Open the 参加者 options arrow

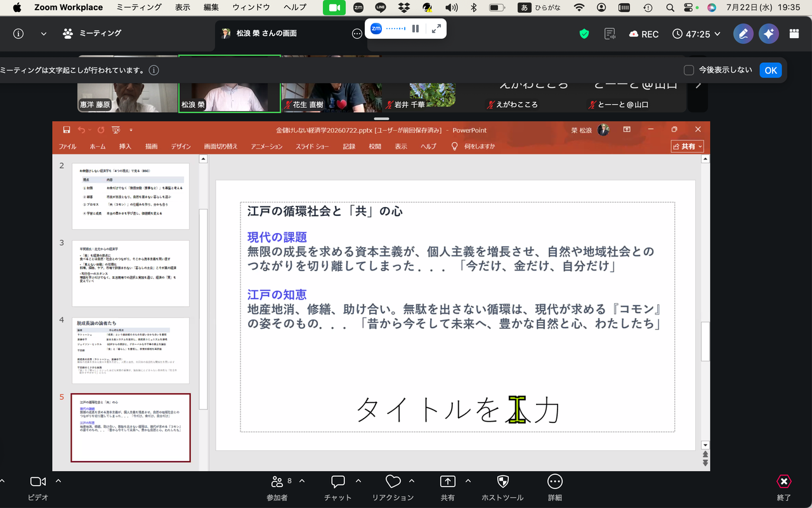click(302, 481)
